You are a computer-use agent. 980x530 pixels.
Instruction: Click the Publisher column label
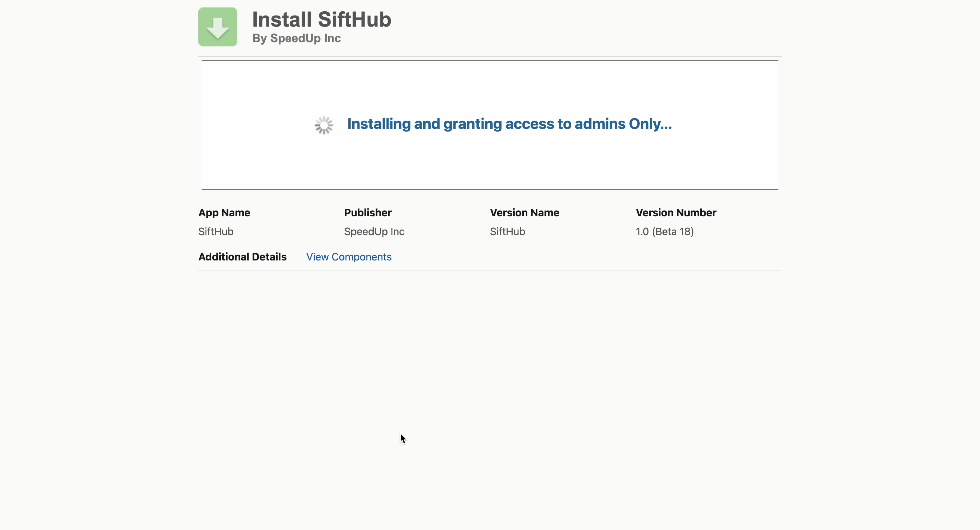tap(367, 213)
